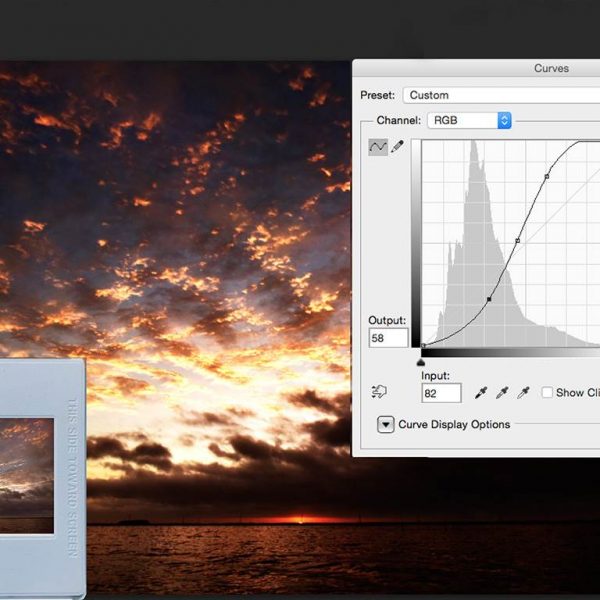Select the topmost hollow curve point

(x=546, y=177)
